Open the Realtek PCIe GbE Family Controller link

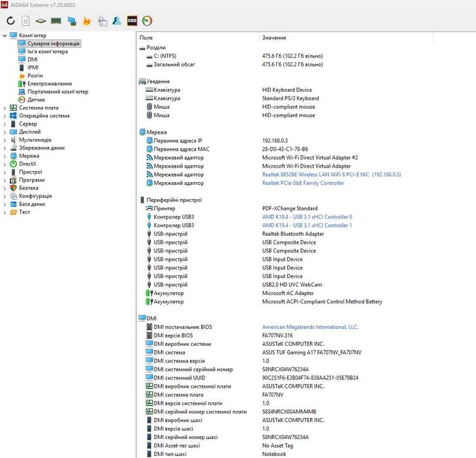303,183
